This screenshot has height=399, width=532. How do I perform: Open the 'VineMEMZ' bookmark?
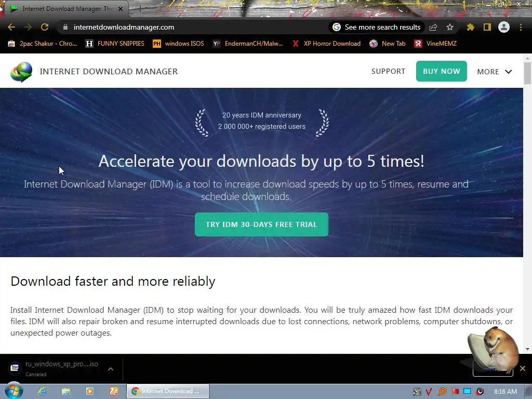coord(436,44)
